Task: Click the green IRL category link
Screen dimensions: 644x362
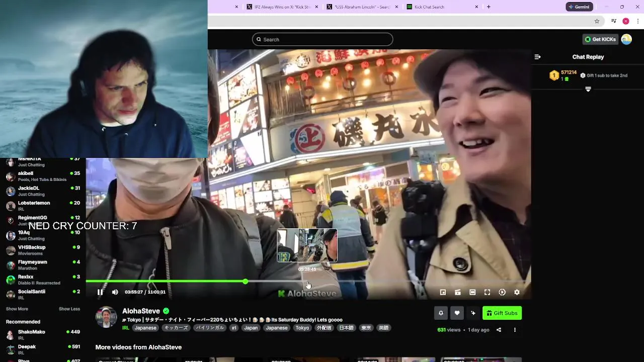Action: pyautogui.click(x=126, y=328)
